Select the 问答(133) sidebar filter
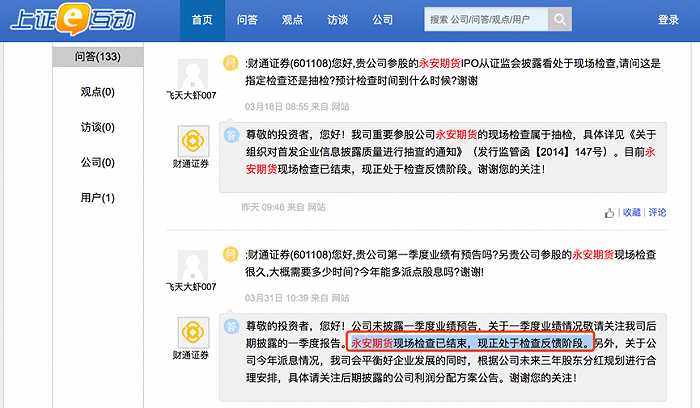Viewport: 700px width, 408px height. 98,57
